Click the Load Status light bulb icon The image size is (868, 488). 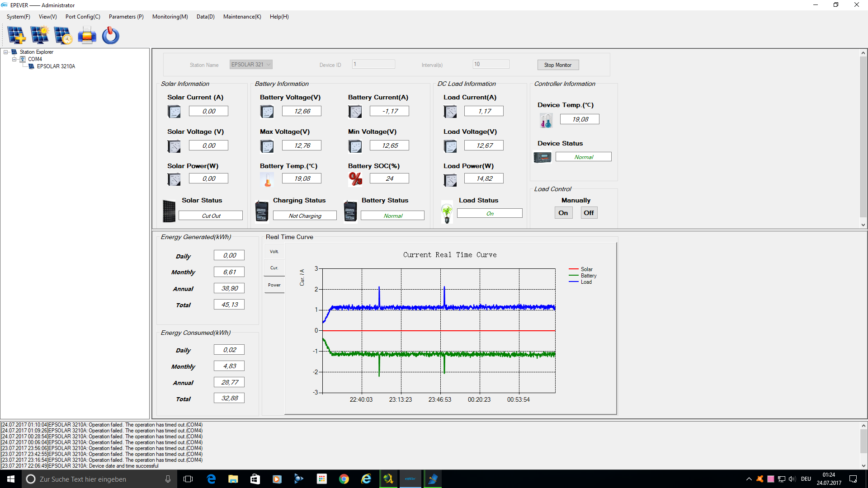447,212
